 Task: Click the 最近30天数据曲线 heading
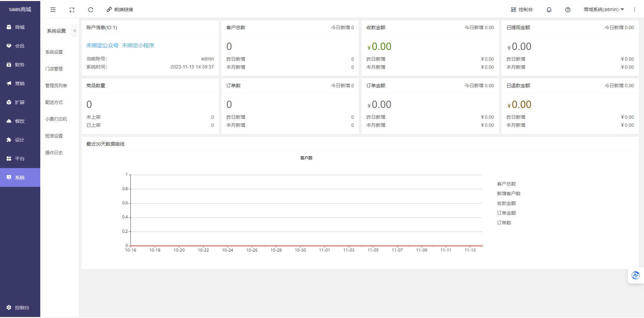105,144
